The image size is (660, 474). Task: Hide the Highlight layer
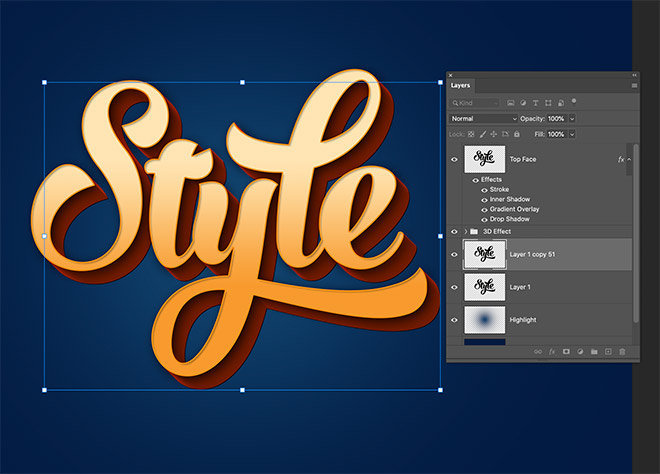[454, 319]
